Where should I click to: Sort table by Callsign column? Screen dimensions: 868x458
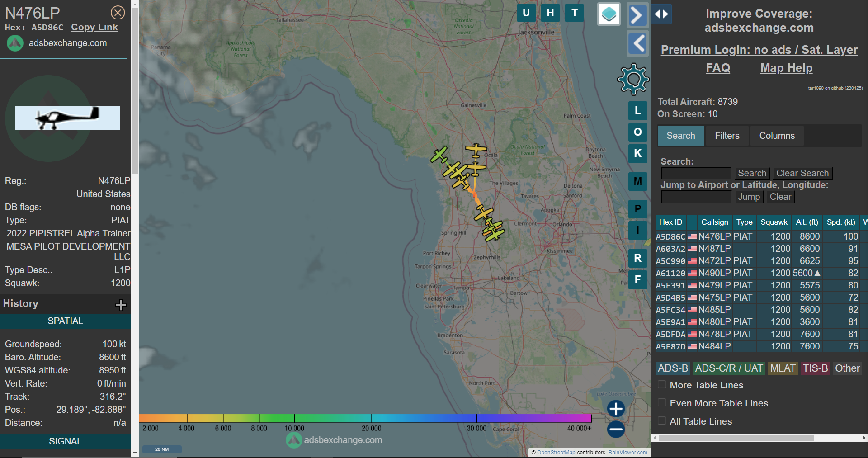pyautogui.click(x=714, y=222)
